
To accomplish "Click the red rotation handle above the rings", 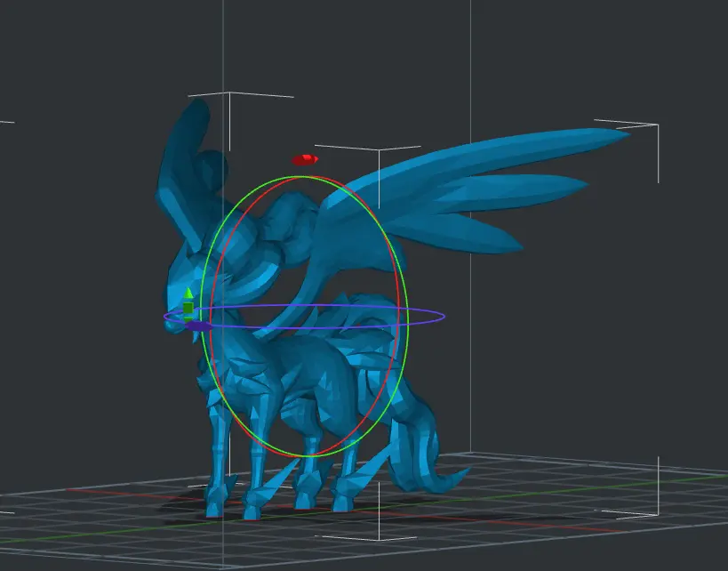I will (x=305, y=160).
